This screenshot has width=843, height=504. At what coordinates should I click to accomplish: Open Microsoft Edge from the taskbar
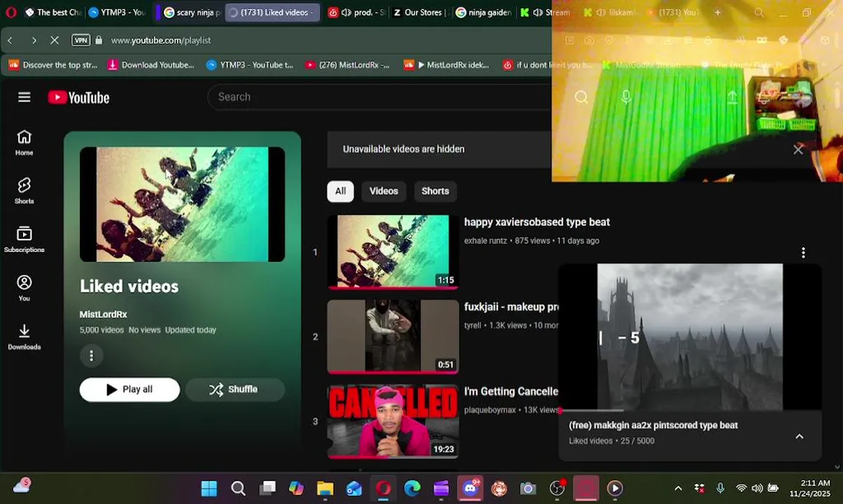click(x=412, y=488)
